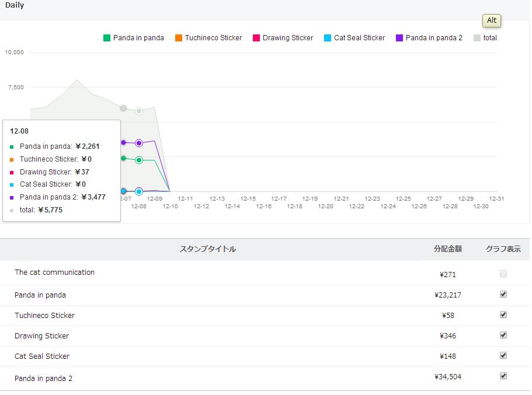Screen dimensions: 532x395
Task: Click the blue Cat Seal Sticker legend swatch
Action: [328, 38]
